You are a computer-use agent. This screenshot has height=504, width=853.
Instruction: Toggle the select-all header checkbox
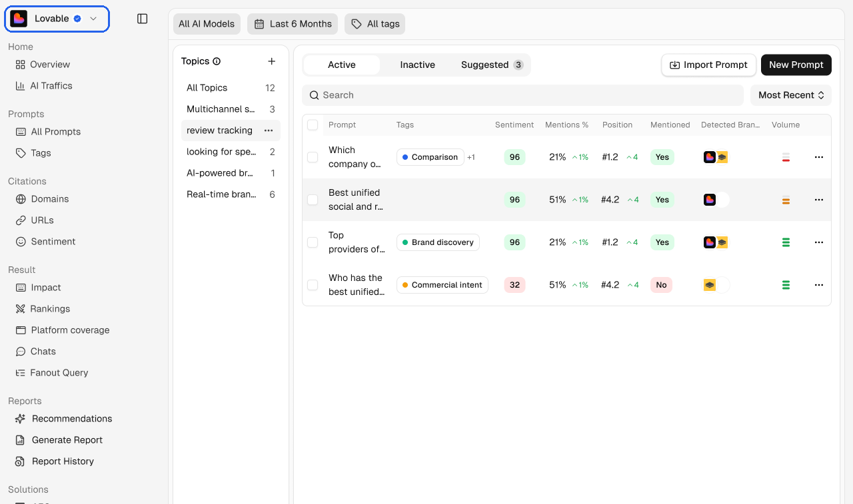(313, 125)
